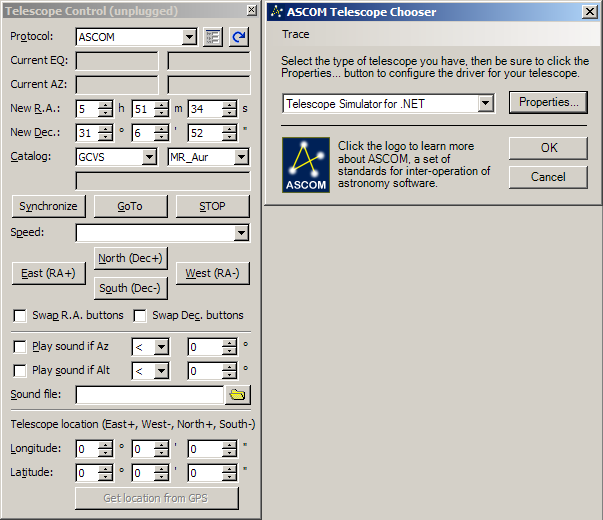Expand the Speed dropdown

241,233
